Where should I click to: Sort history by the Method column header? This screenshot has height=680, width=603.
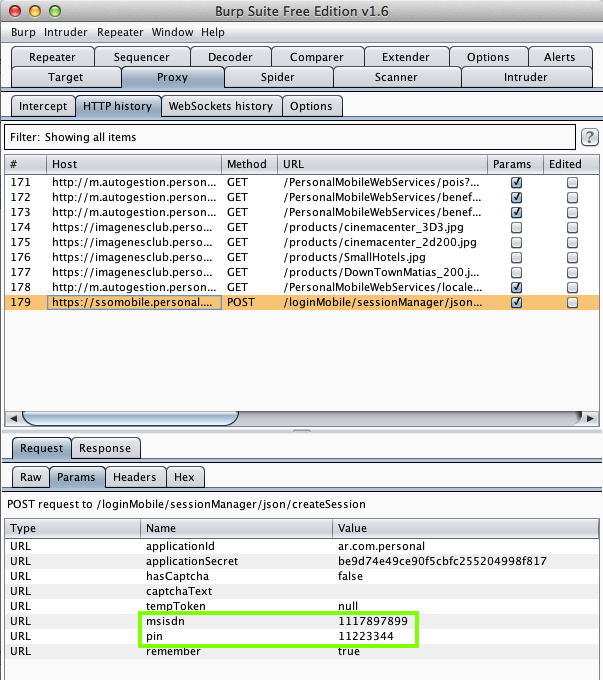click(250, 164)
